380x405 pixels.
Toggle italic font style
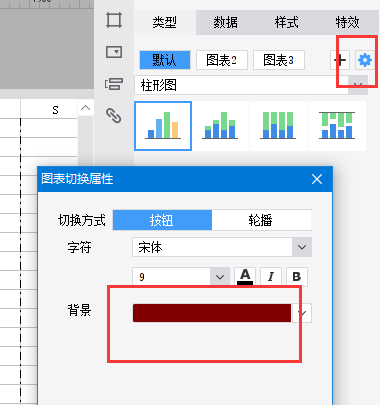(271, 277)
